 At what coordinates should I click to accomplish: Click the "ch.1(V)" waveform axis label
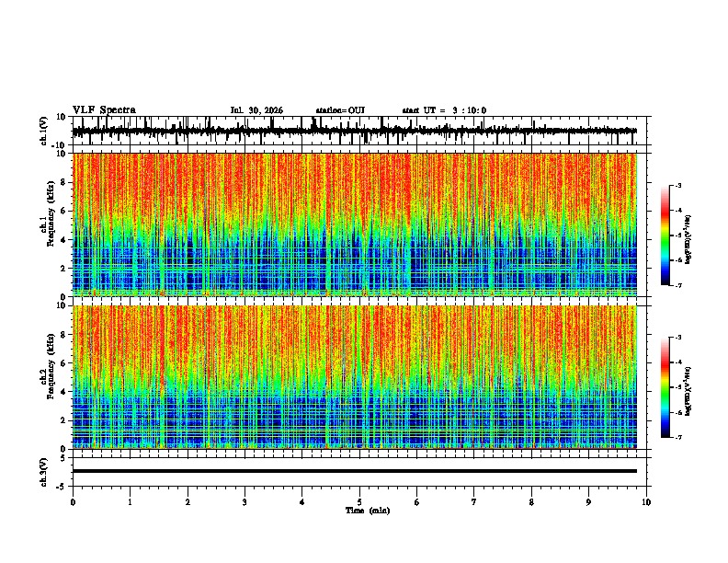click(44, 131)
